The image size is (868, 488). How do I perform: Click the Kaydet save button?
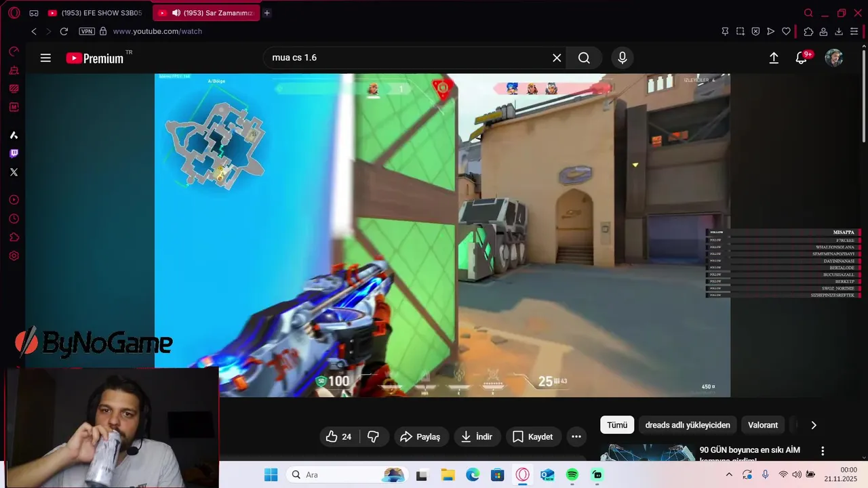532,436
